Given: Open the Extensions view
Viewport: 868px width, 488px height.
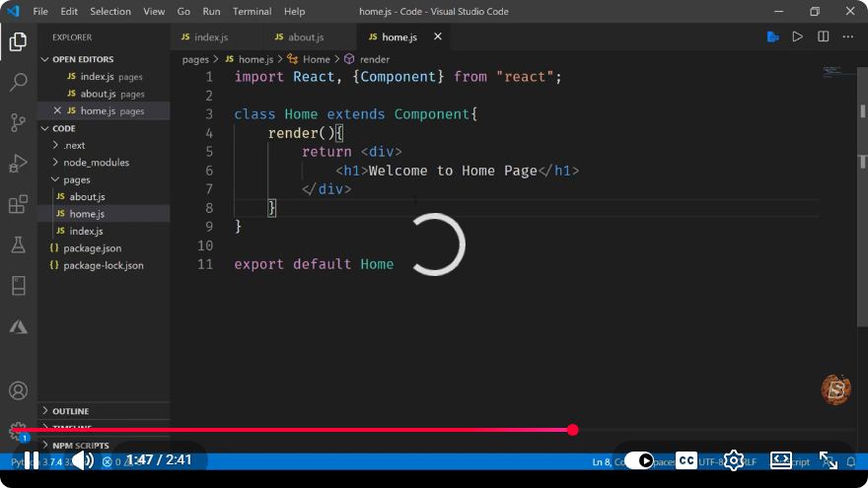Looking at the screenshot, I should click(x=18, y=204).
